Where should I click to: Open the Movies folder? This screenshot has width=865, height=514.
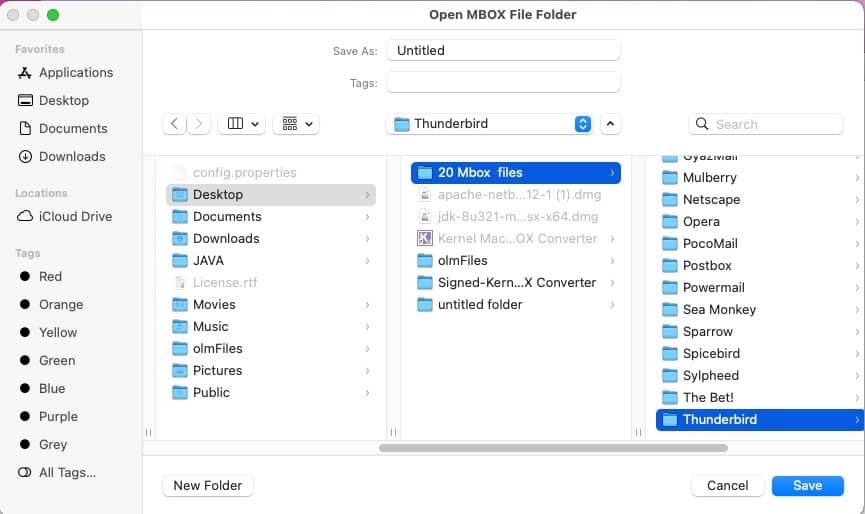[x=271, y=304]
